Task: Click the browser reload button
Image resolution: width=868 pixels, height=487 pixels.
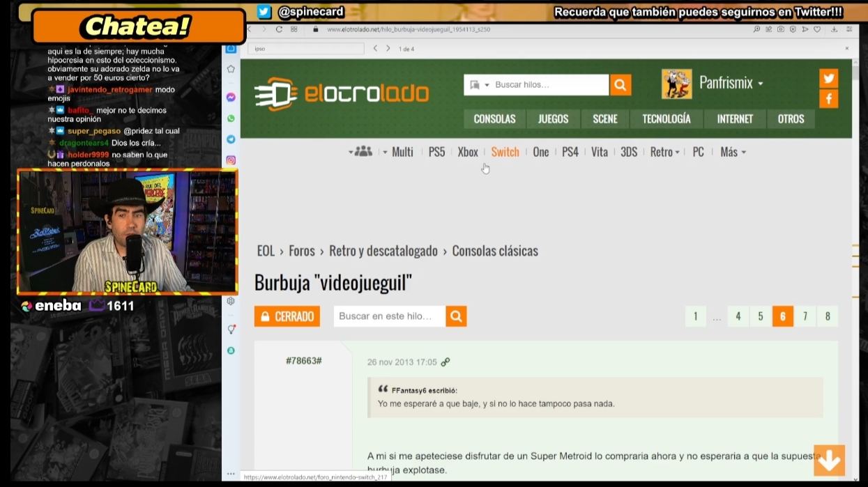Action: (279, 29)
